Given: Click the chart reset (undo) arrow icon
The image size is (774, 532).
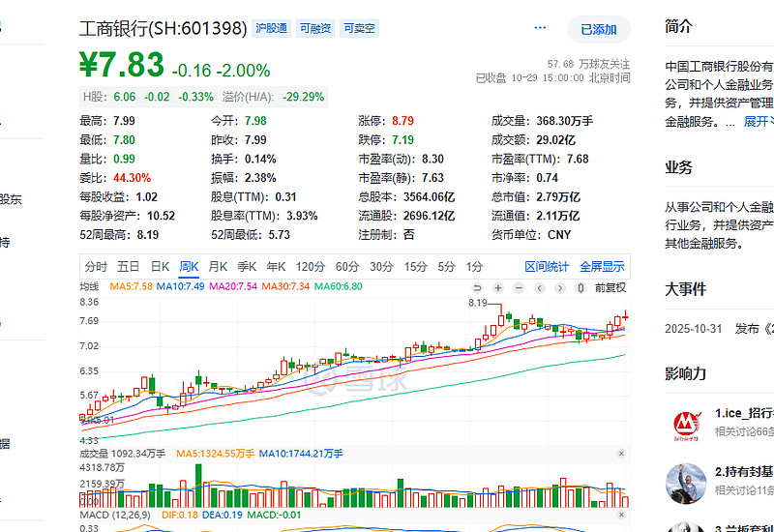Looking at the screenshot, I should pos(478,287).
